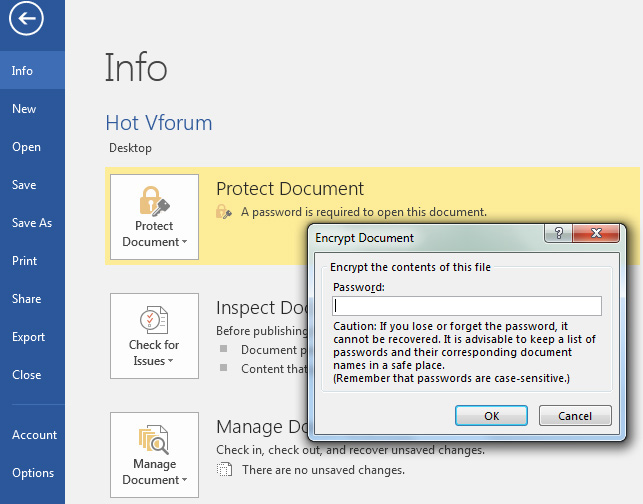Open the Export page
643x504 pixels.
coord(28,337)
